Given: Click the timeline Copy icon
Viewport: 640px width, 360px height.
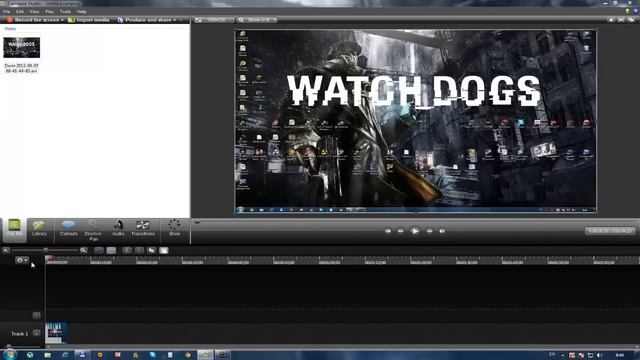Looking at the screenshot, I should [x=151, y=251].
